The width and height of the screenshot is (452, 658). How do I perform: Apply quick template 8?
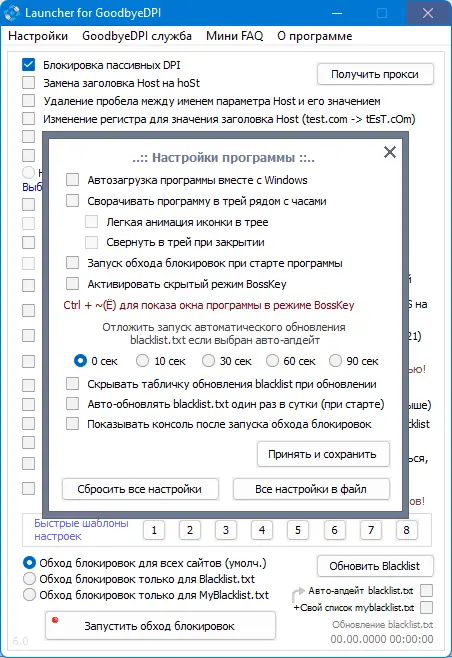pyautogui.click(x=407, y=530)
